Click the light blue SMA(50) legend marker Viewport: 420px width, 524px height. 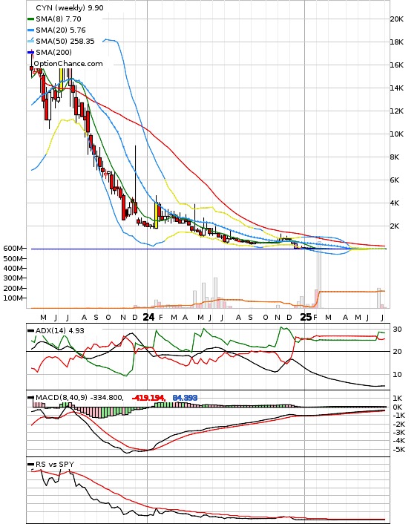30,41
